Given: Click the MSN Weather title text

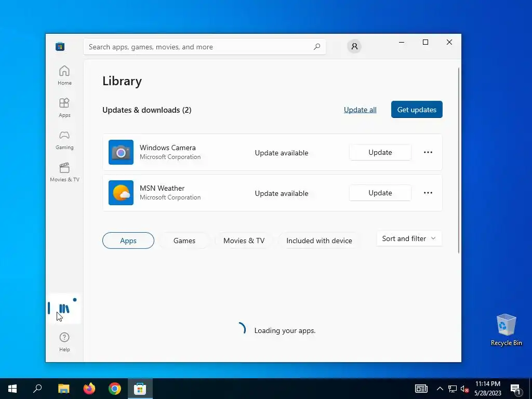Looking at the screenshot, I should point(162,188).
